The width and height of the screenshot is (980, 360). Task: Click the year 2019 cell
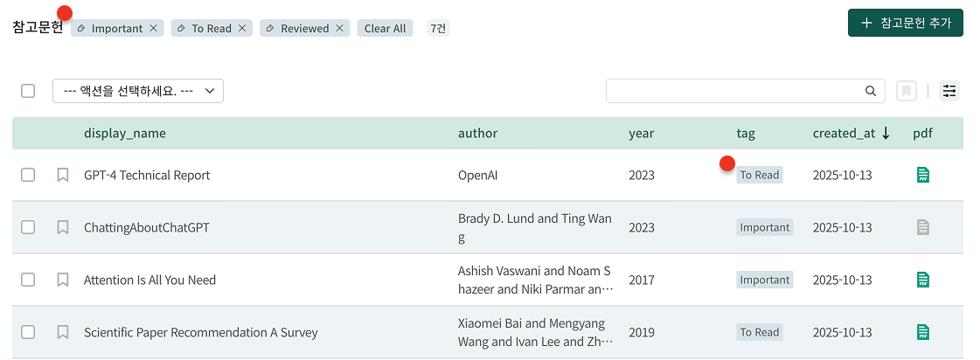coord(642,333)
